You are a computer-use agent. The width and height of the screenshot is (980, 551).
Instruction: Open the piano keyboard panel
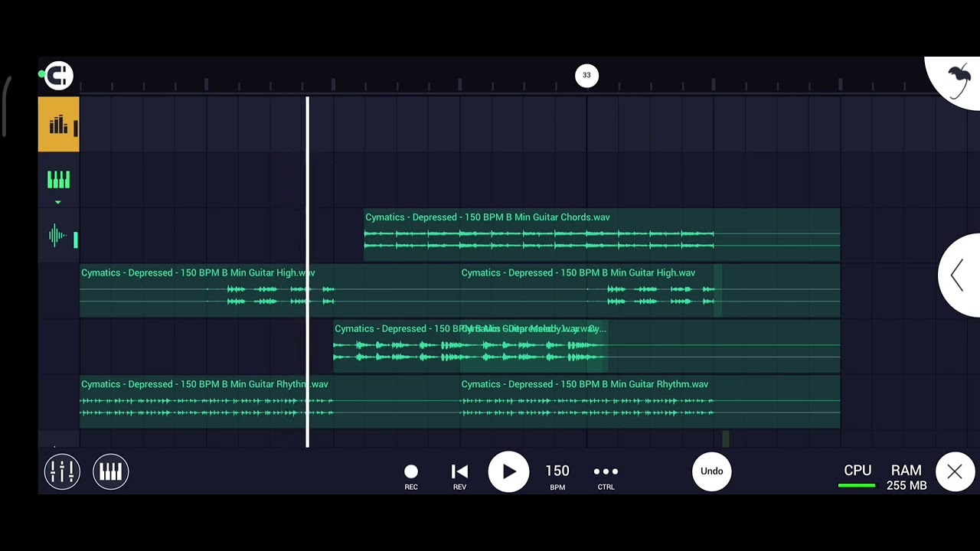110,471
